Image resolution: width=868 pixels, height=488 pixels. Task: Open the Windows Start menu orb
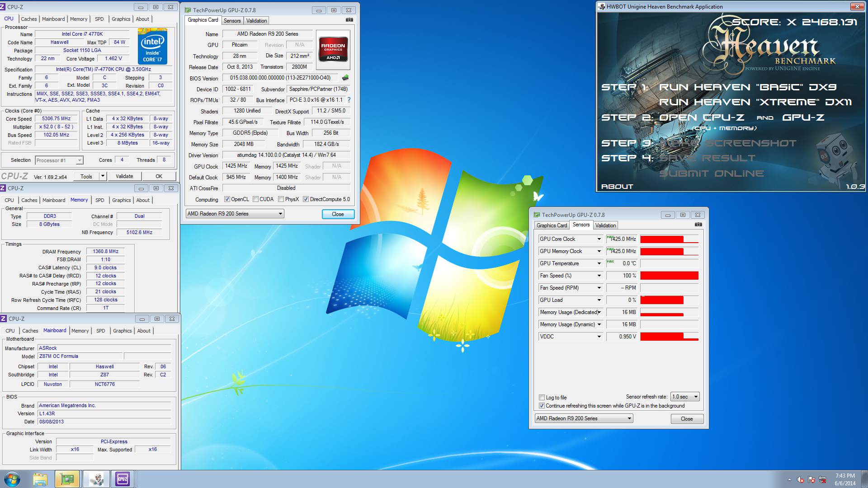12,479
